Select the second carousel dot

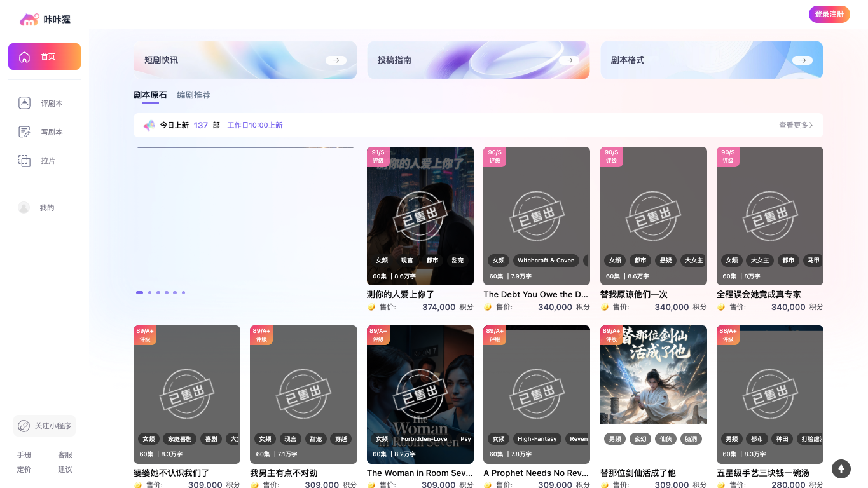[149, 292]
